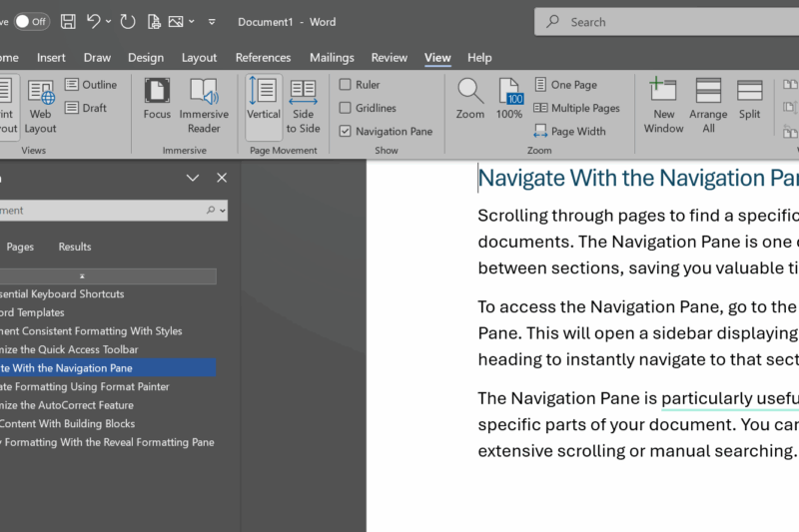Click paragraph starting 'To access the Navigation Pane'
Image resolution: width=799 pixels, height=532 pixels.
(x=638, y=333)
